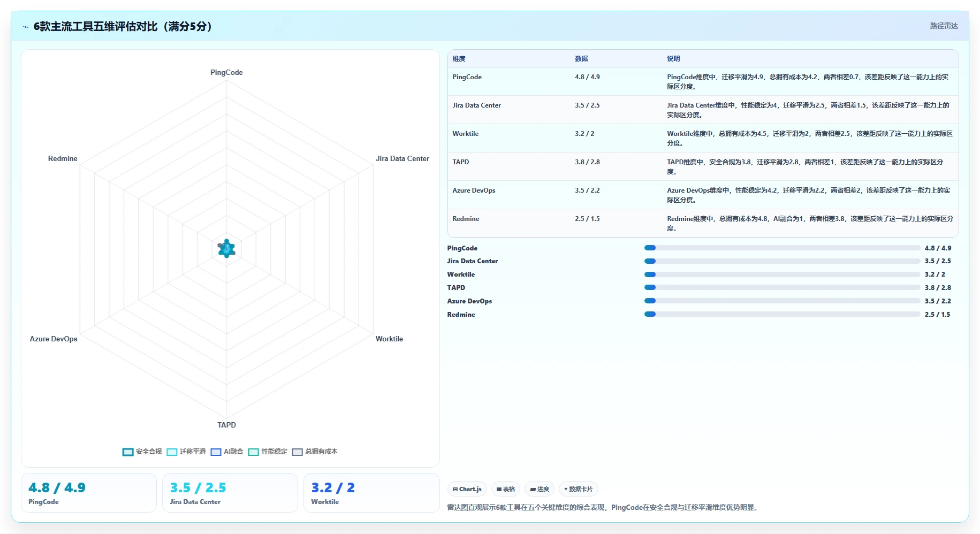Click the 2.5 / 1.5 table cell
This screenshot has width=980, height=534.
tap(587, 219)
